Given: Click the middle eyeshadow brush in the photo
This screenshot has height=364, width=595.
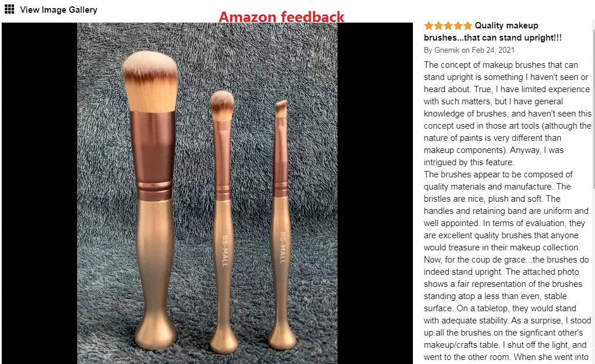Looking at the screenshot, I should coord(223,222).
